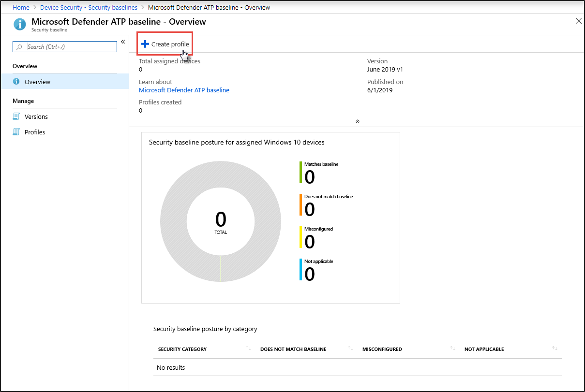Go to Home breadcrumb link

(21, 7)
